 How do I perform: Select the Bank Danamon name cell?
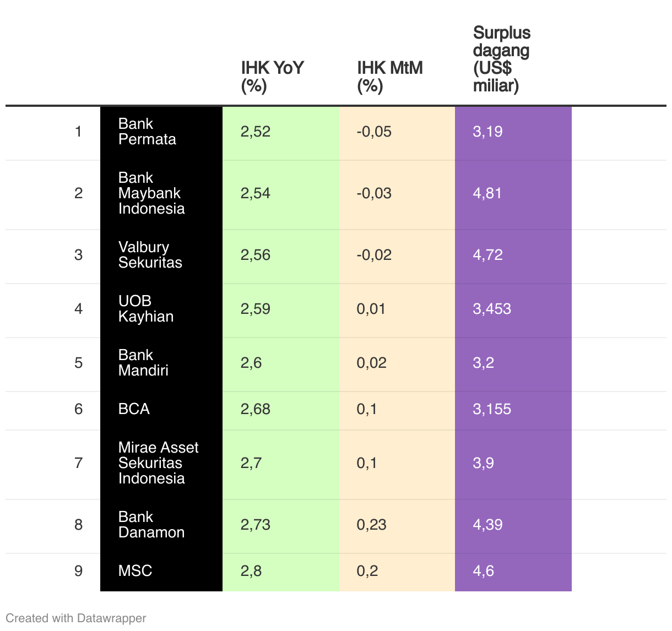(x=161, y=525)
